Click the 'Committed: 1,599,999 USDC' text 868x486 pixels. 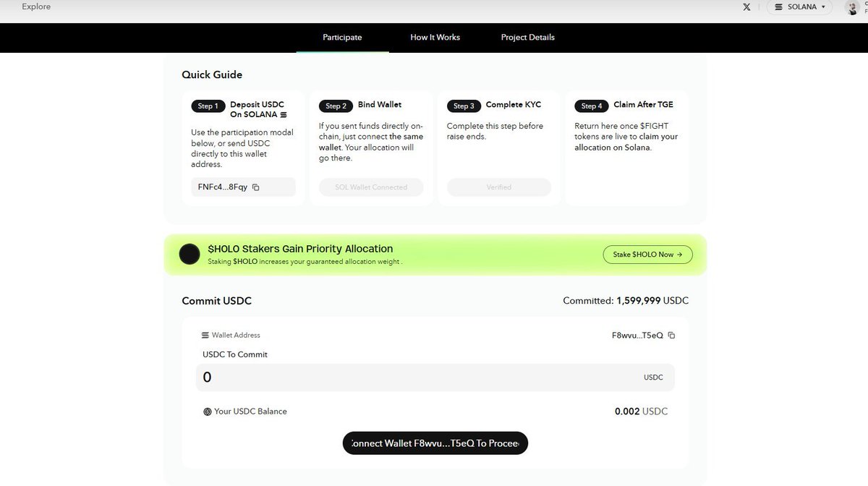click(626, 301)
